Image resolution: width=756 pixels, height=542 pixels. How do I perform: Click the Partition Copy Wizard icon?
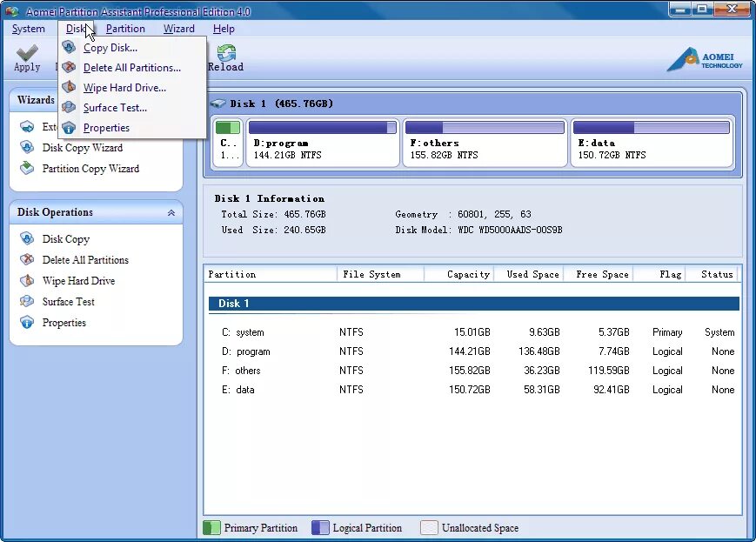click(27, 168)
